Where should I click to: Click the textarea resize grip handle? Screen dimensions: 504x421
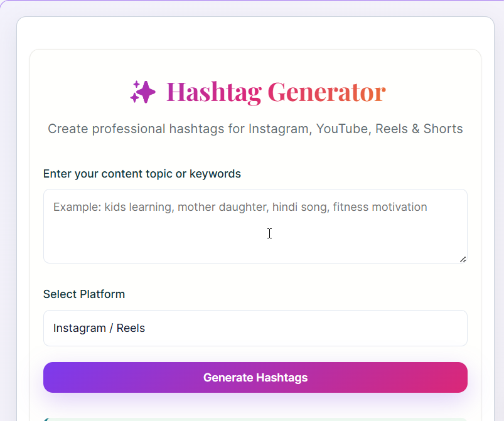(463, 258)
